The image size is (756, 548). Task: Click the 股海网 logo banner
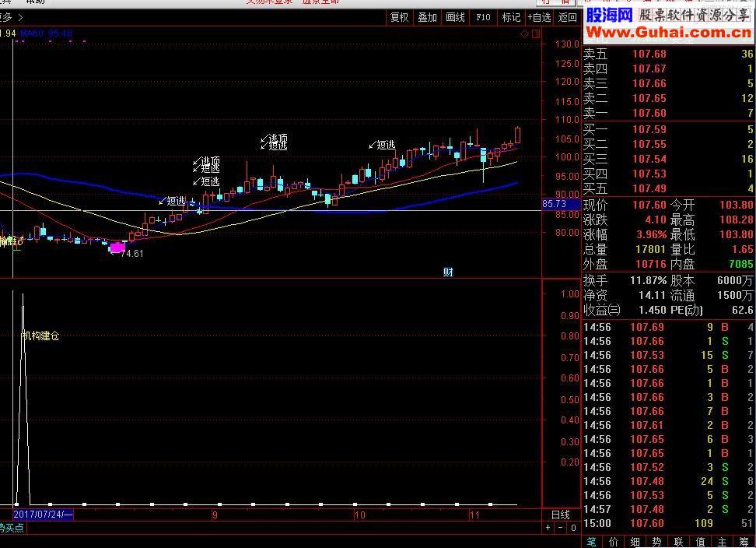(609, 16)
